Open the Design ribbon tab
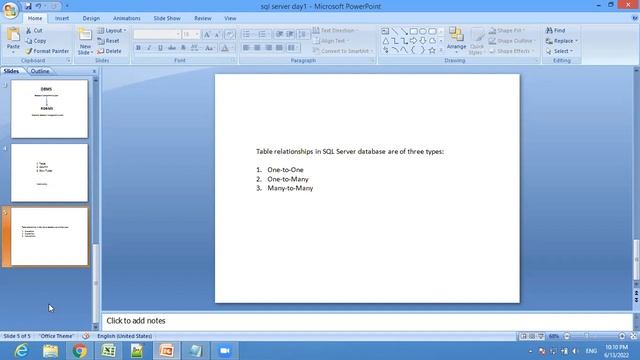Image resolution: width=640 pixels, height=360 pixels. click(x=91, y=18)
